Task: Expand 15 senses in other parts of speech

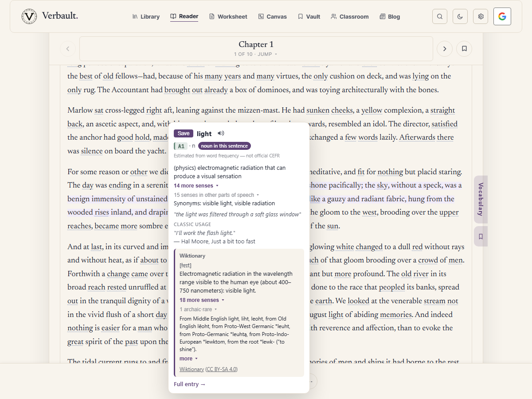Action: click(216, 195)
